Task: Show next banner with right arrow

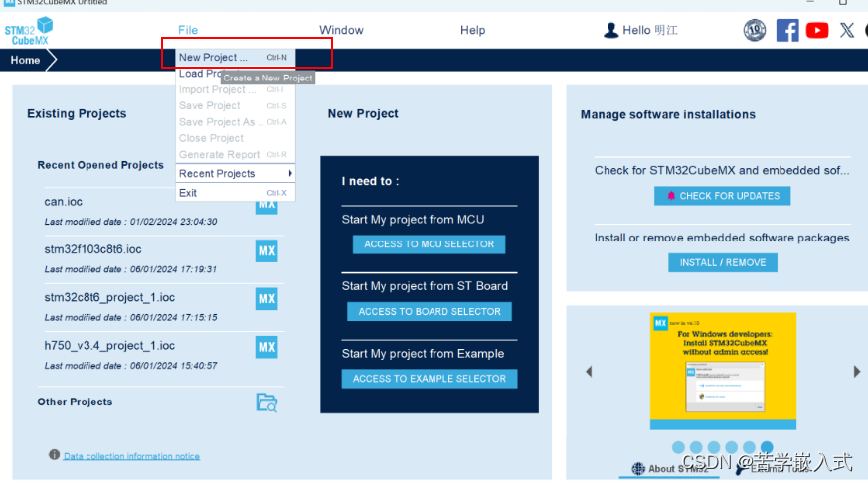Action: (x=857, y=372)
